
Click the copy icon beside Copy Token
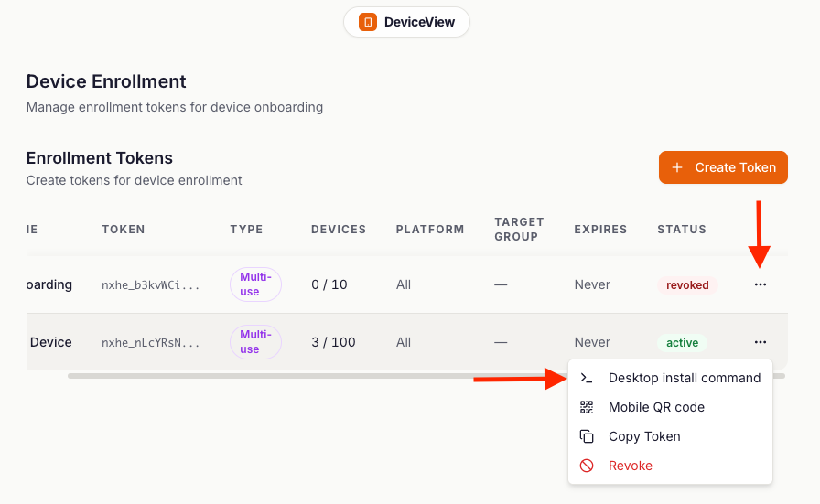[587, 436]
